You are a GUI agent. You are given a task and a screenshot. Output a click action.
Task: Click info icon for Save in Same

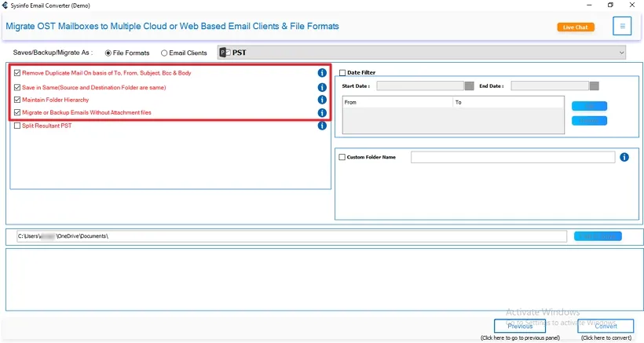pos(322,87)
